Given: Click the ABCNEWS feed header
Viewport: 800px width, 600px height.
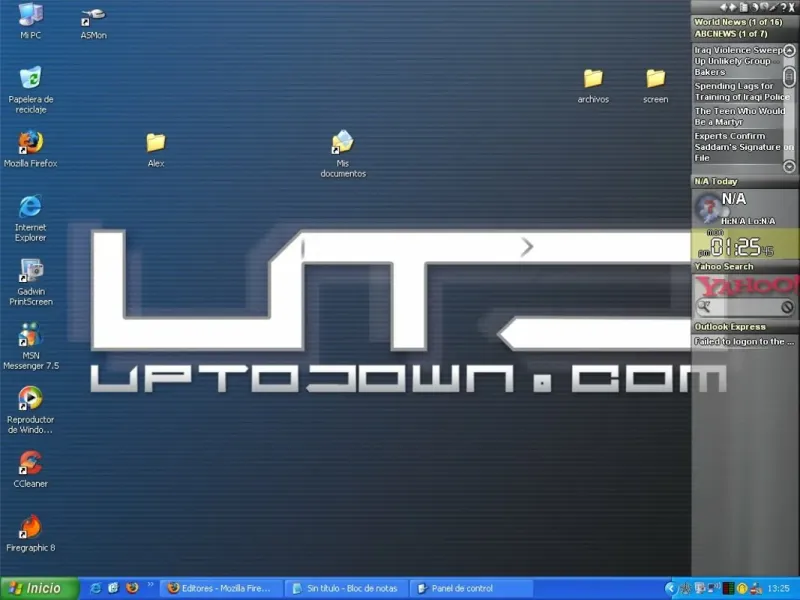Looking at the screenshot, I should click(731, 34).
